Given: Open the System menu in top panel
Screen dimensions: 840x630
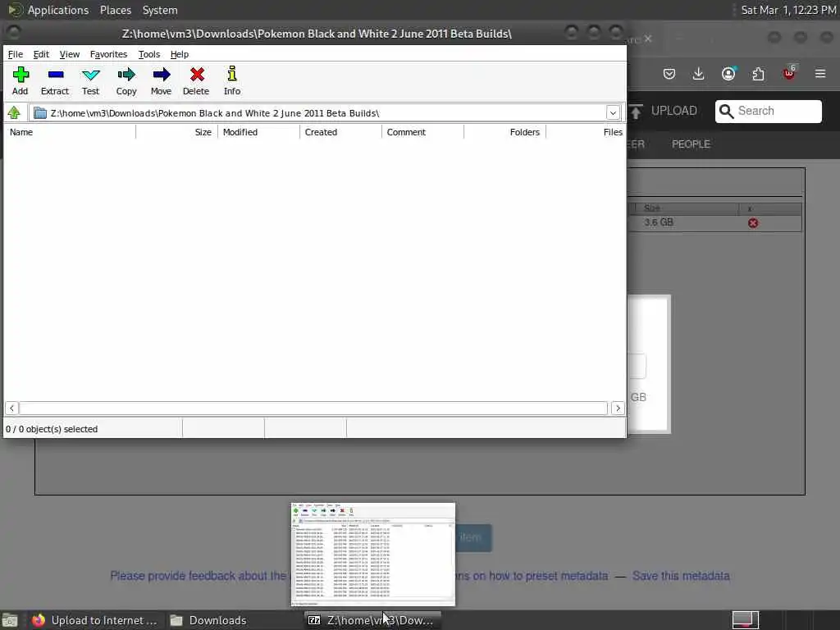Looking at the screenshot, I should point(160,10).
